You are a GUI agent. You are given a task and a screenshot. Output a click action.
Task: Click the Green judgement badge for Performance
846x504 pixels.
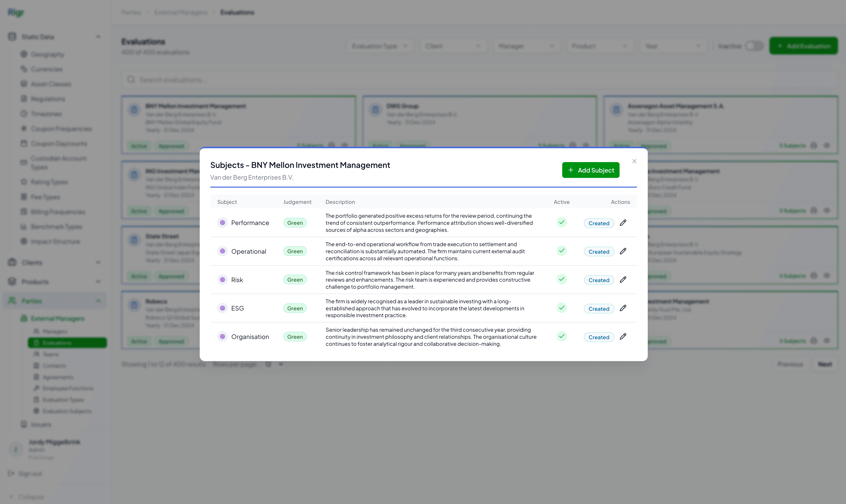(295, 223)
